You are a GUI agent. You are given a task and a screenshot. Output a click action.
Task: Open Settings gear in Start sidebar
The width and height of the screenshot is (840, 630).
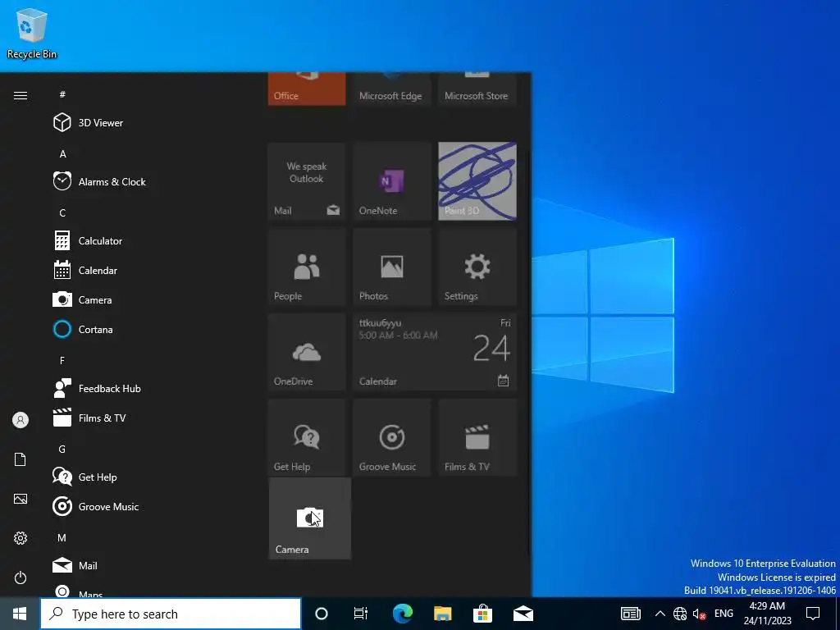21,538
